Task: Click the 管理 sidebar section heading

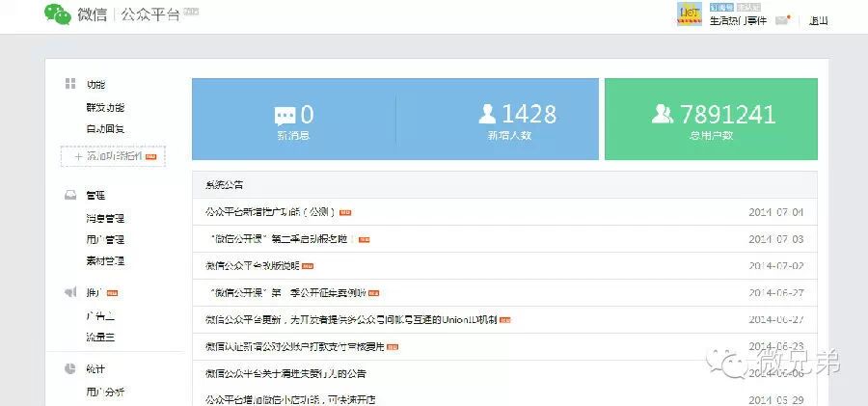Action: 95,196
